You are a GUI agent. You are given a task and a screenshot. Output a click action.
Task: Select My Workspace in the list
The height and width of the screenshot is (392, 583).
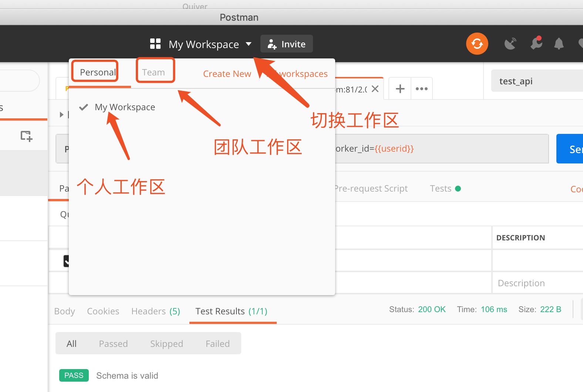point(125,107)
